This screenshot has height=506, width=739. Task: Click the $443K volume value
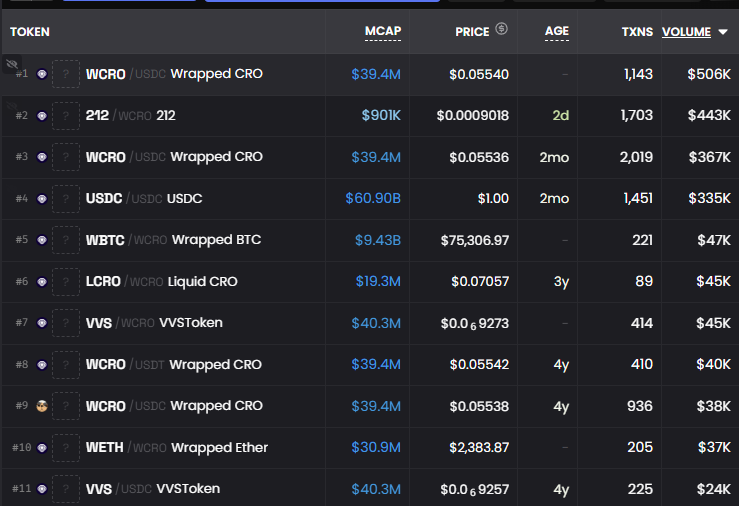coord(709,115)
